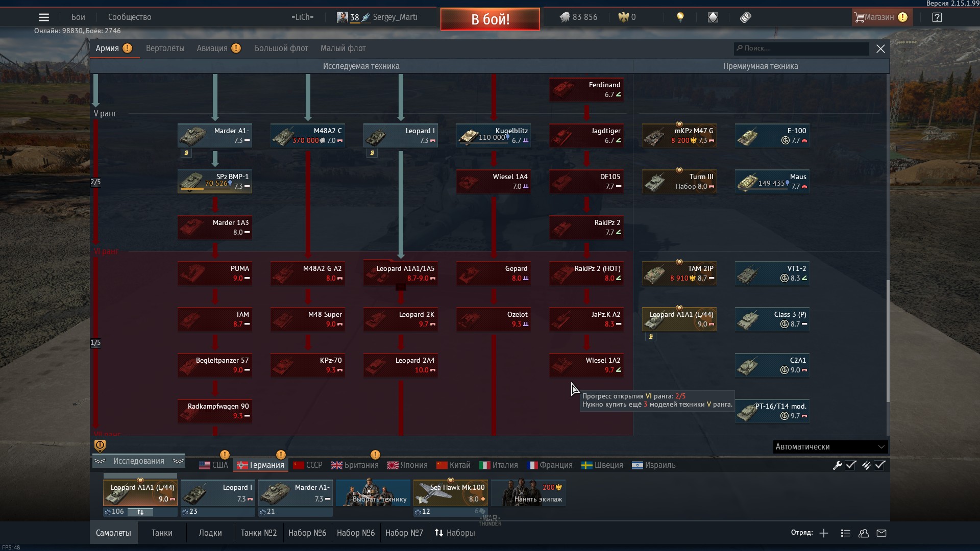
Task: Switch to the Лодки preset
Action: pyautogui.click(x=210, y=533)
